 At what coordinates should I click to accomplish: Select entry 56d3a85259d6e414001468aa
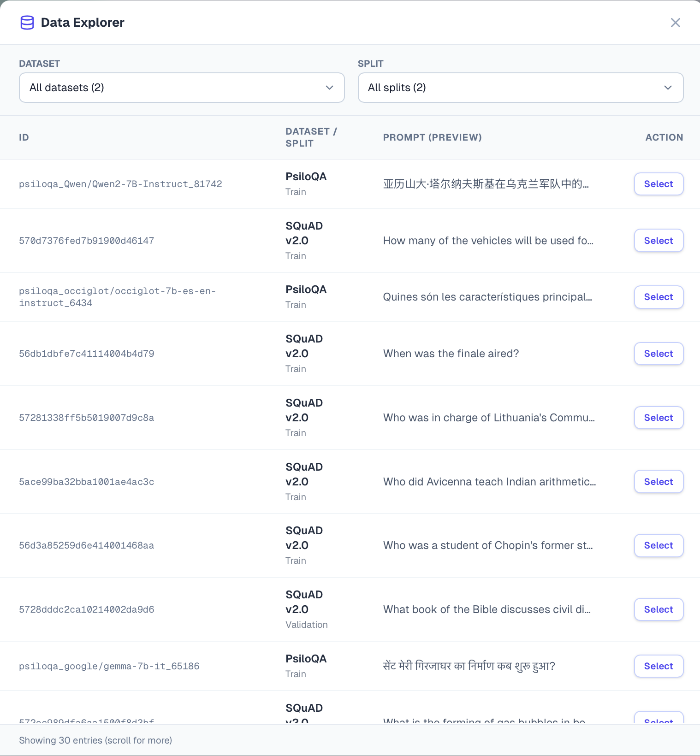click(x=658, y=545)
